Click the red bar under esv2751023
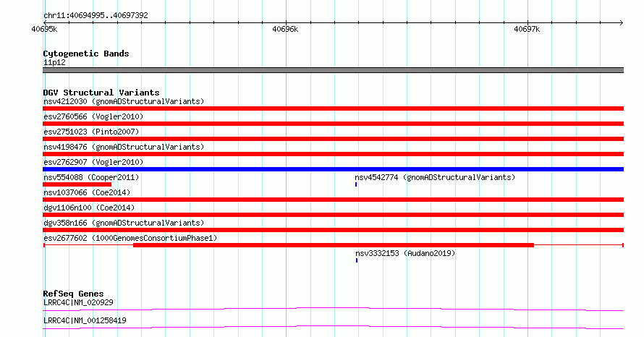The height and width of the screenshot is (337, 644). pos(333,139)
